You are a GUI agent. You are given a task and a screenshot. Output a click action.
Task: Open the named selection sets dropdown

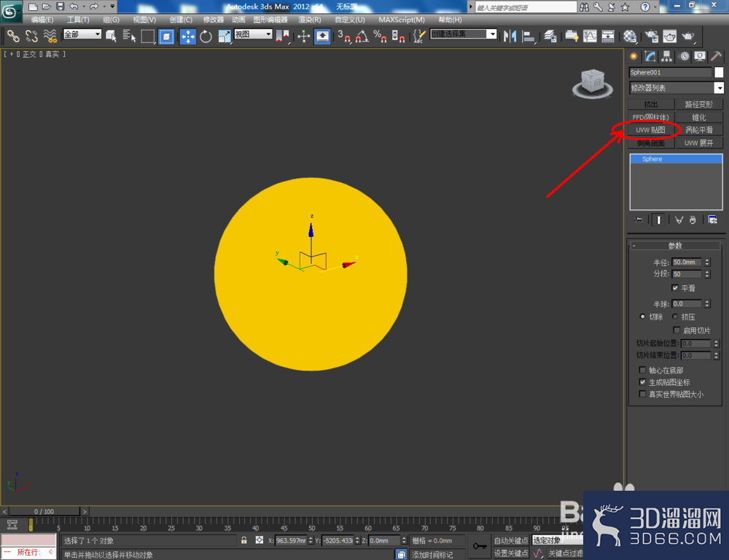point(464,34)
